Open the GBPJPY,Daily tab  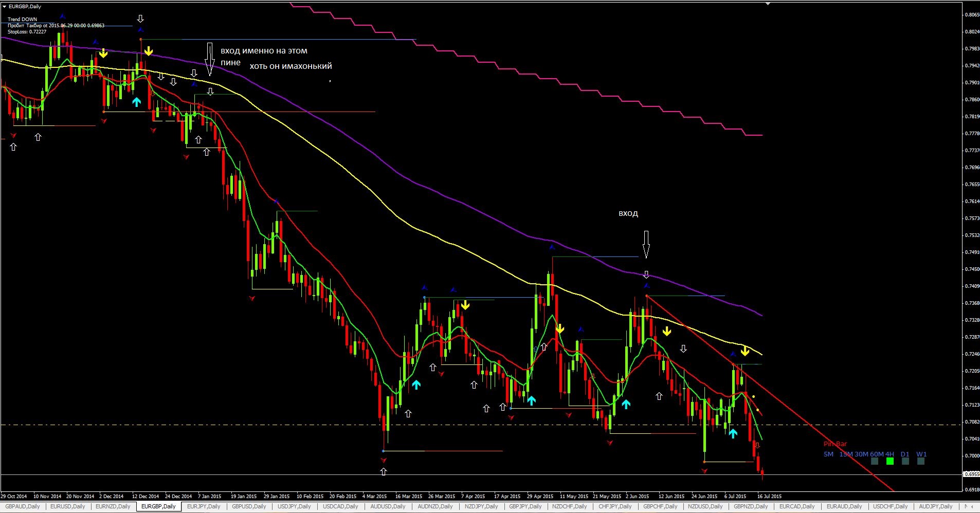527,506
